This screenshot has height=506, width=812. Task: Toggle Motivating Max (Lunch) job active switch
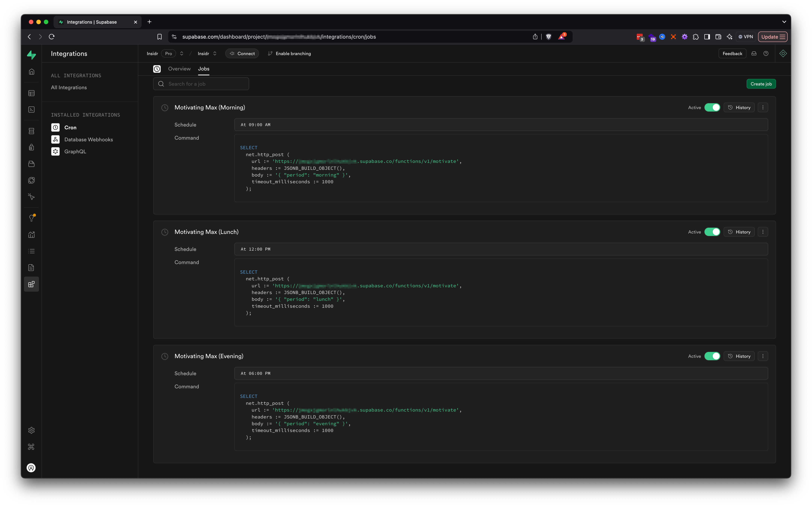pyautogui.click(x=712, y=232)
